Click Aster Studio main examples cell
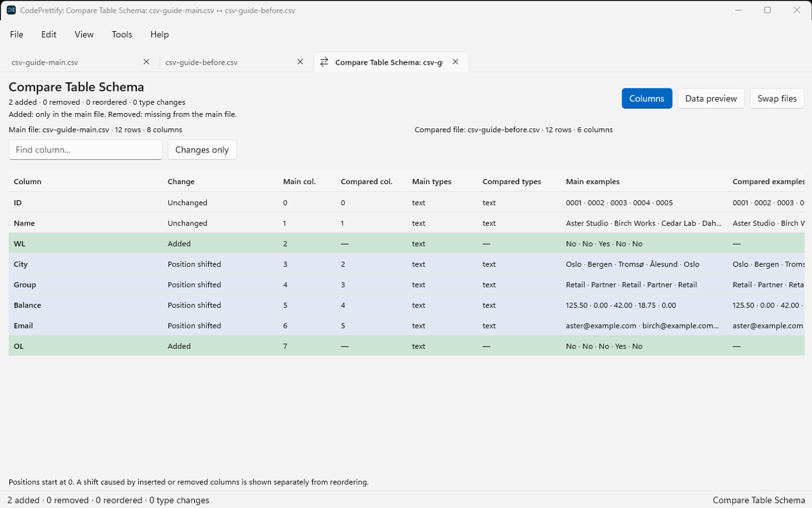This screenshot has width=812, height=508. pyautogui.click(x=643, y=223)
